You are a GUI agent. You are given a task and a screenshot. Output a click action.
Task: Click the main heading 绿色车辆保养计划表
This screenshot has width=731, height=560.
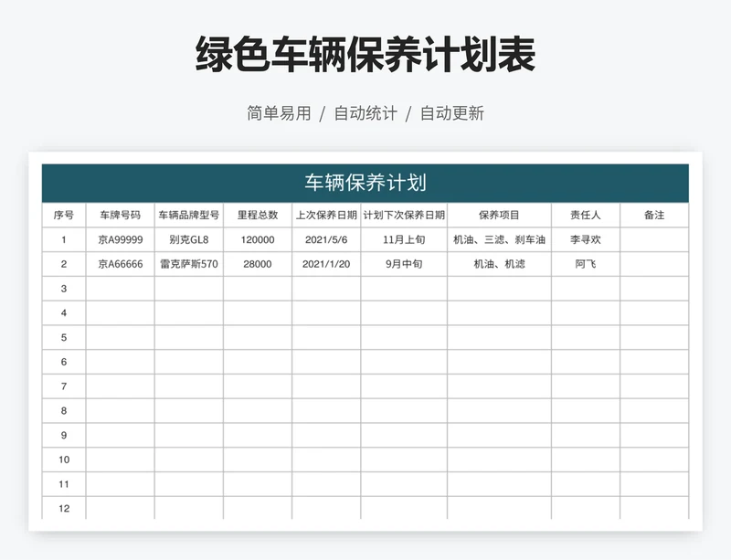click(365, 54)
